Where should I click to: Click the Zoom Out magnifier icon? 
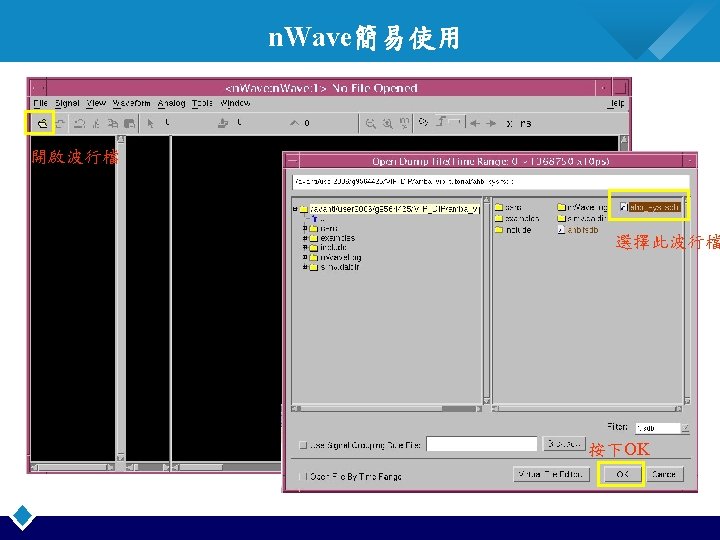point(370,123)
